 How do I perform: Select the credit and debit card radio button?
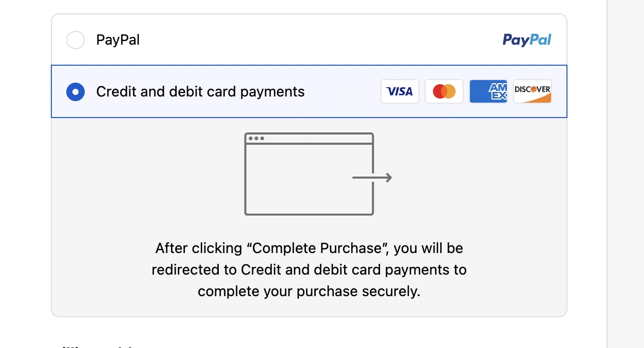point(75,92)
